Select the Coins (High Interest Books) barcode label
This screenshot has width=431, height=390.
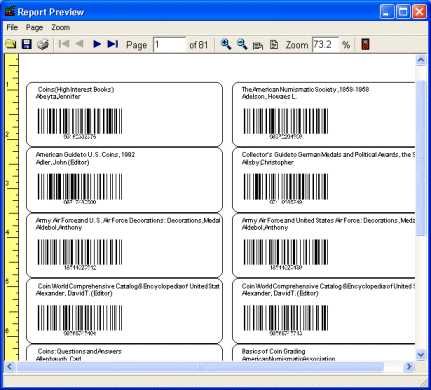(124, 114)
